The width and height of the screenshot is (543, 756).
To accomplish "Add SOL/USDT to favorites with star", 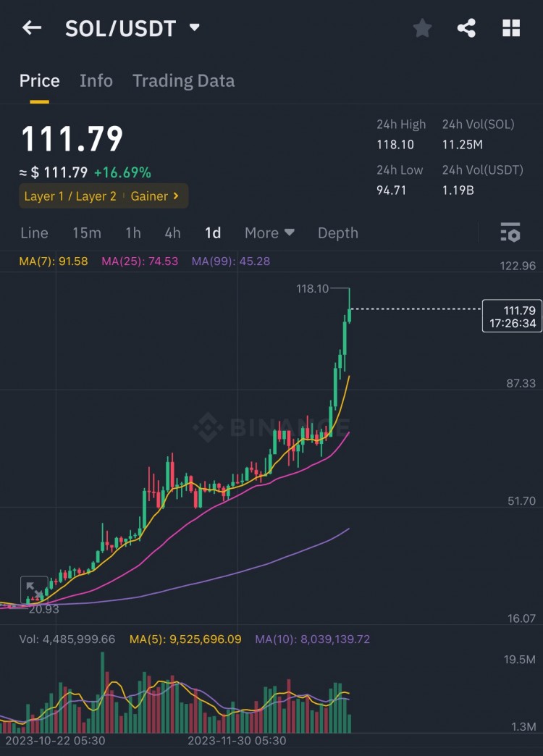I will coord(422,28).
